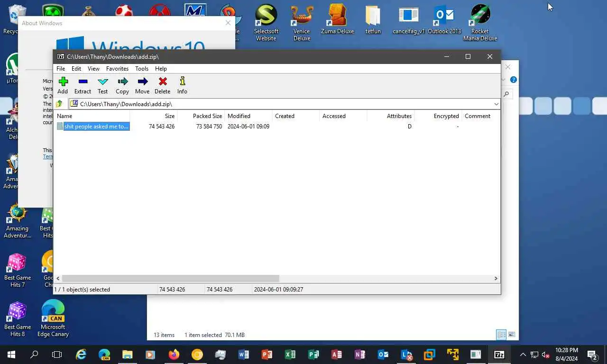This screenshot has width=607, height=364.
Task: Sort by the Attributes column header
Action: click(391, 116)
